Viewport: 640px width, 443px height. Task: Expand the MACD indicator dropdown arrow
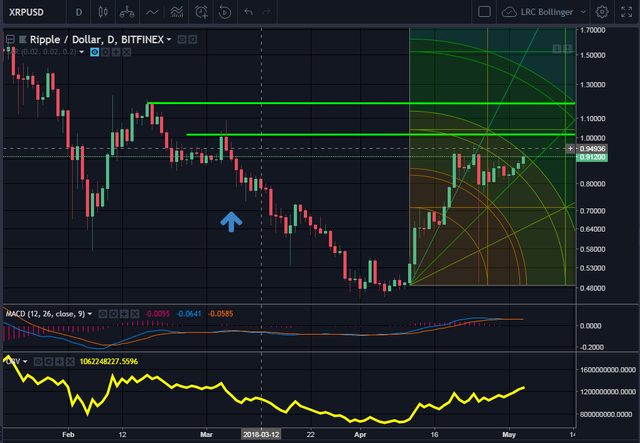pyautogui.click(x=90, y=314)
